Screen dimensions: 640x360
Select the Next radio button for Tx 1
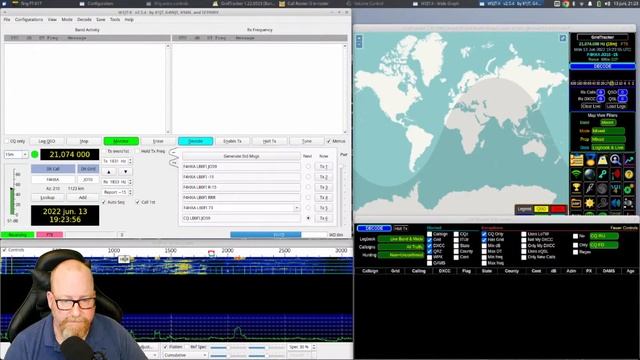[308, 167]
